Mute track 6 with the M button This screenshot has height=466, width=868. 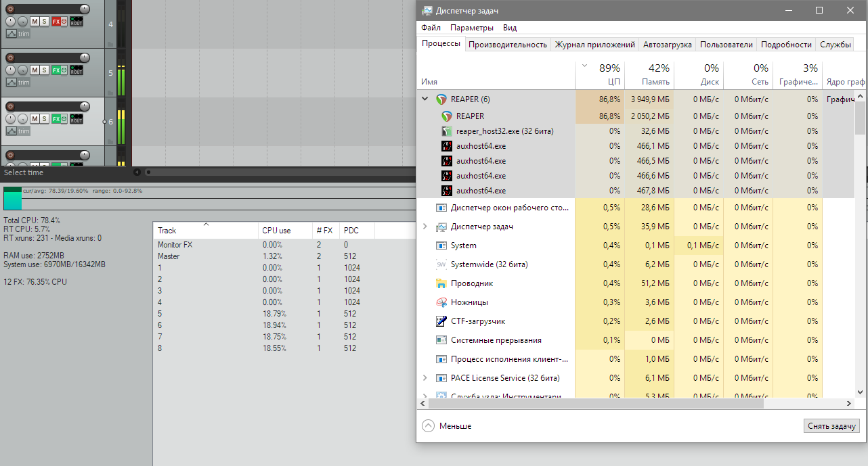tap(35, 119)
